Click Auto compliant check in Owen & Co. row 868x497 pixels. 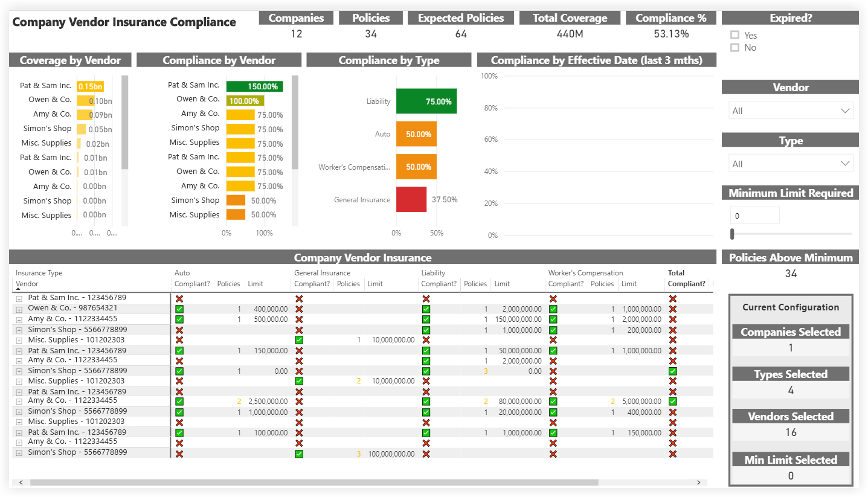tap(179, 309)
